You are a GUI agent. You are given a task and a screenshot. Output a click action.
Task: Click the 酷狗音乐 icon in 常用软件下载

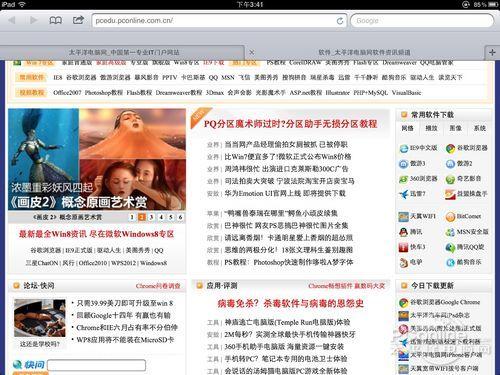click(451, 263)
